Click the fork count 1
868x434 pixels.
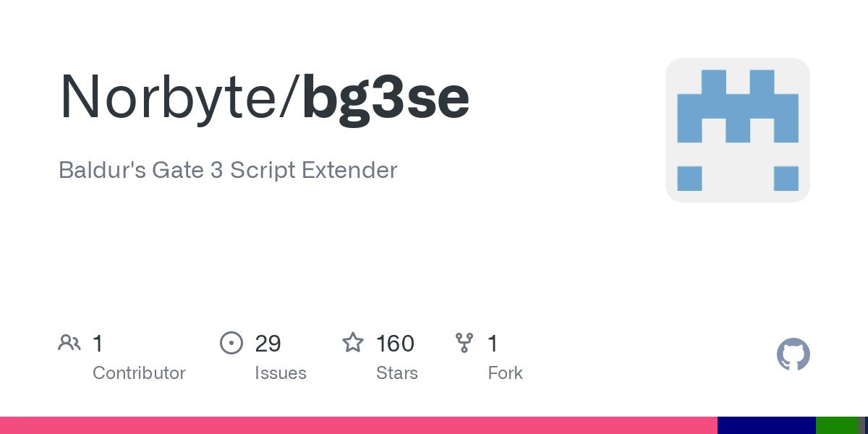(x=493, y=344)
